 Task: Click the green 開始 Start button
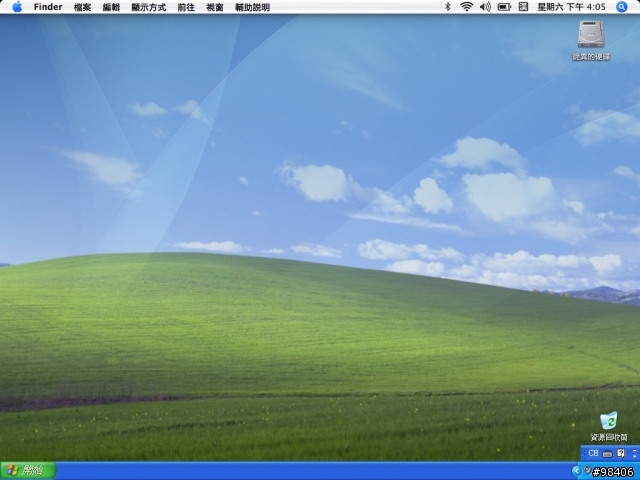pyautogui.click(x=28, y=471)
